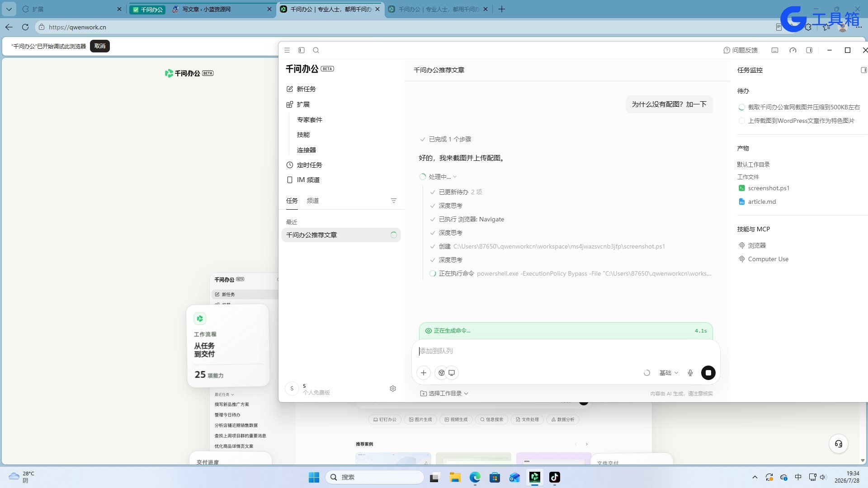
Task: Open 连接器 connectors entry
Action: pos(307,150)
